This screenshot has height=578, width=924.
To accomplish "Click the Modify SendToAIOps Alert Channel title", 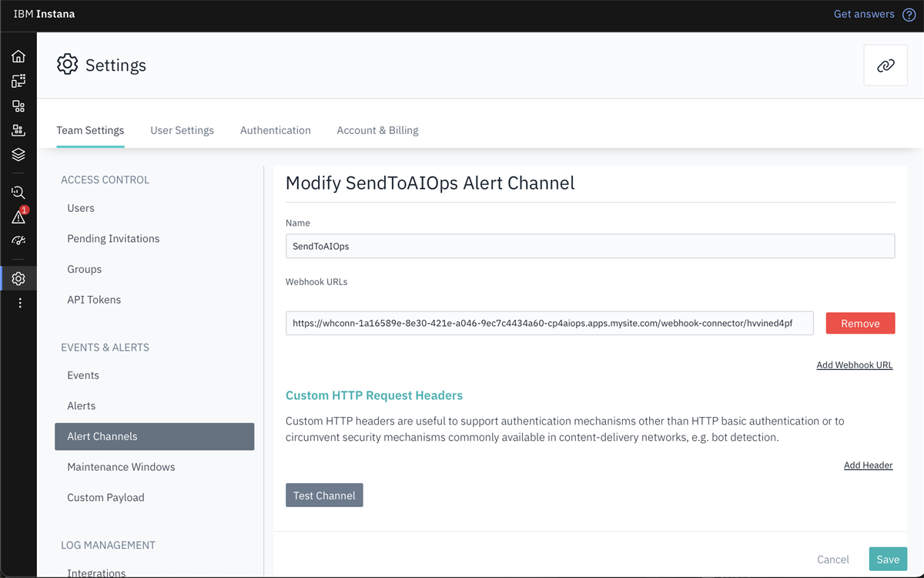I will point(430,183).
